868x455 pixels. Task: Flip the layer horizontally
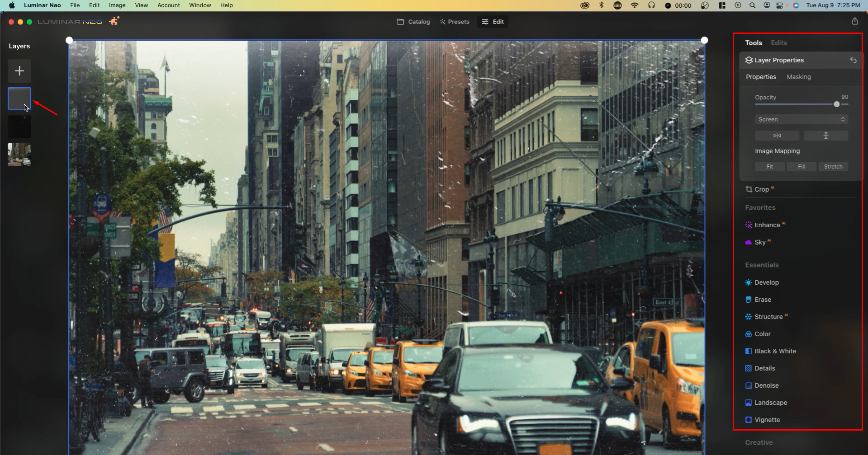777,136
